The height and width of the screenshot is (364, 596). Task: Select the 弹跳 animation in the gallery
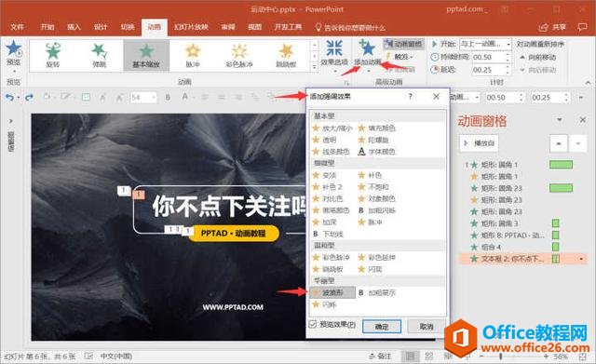[100, 56]
